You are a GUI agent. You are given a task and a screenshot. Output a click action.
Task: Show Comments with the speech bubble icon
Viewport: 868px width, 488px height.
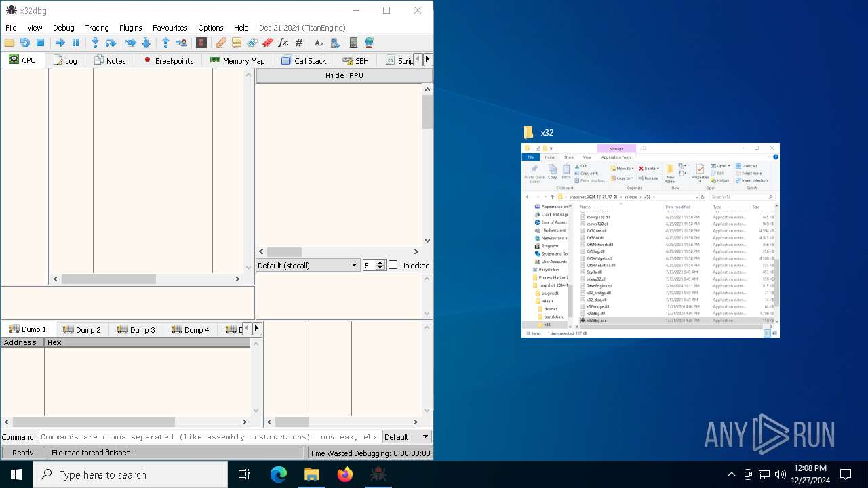point(237,43)
